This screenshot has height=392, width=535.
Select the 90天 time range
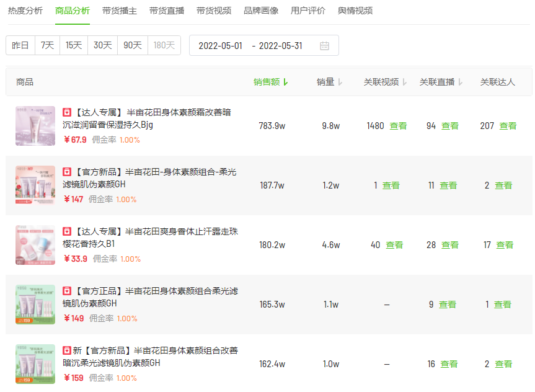(133, 45)
